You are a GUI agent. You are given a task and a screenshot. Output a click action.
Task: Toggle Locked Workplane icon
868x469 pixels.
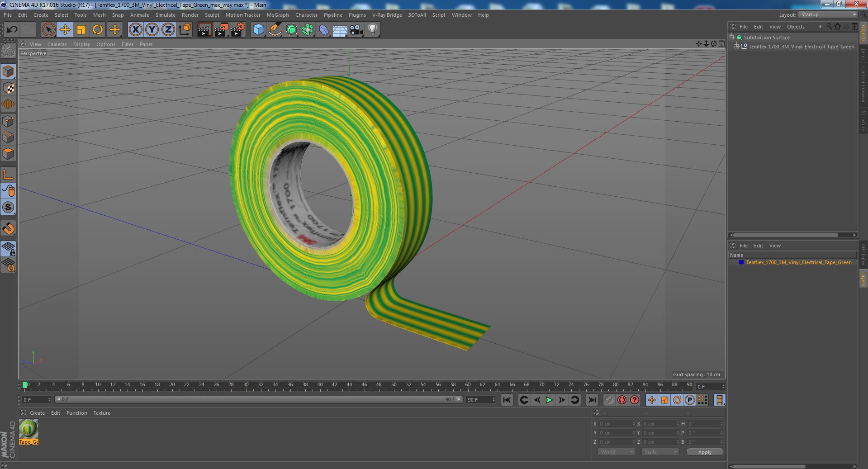[x=8, y=248]
